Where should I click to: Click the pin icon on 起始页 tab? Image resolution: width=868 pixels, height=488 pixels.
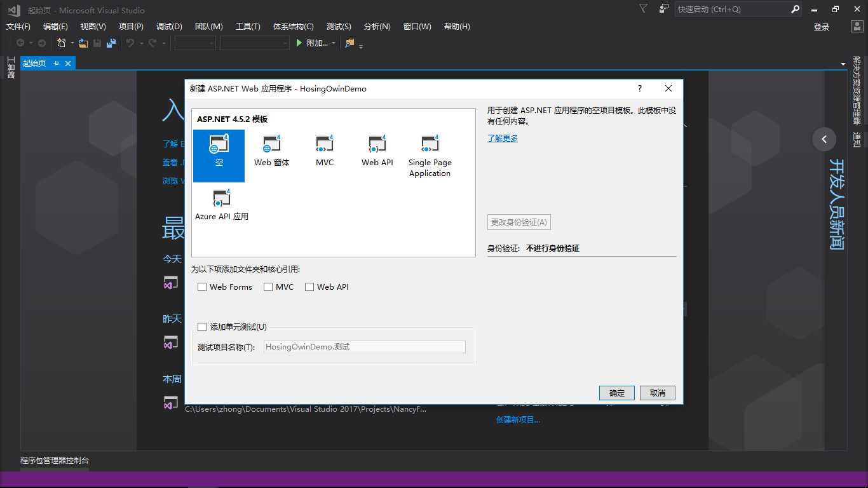coord(56,63)
